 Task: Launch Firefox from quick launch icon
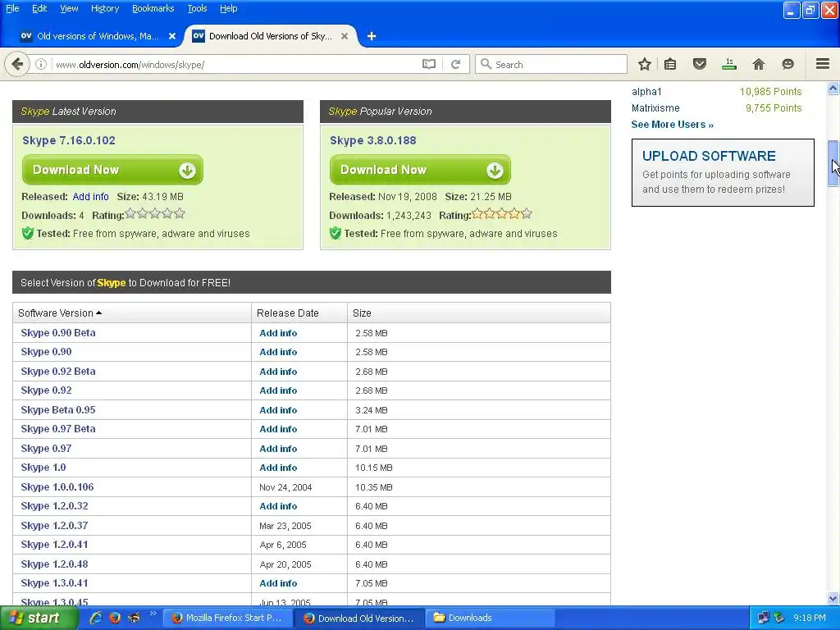tap(115, 618)
